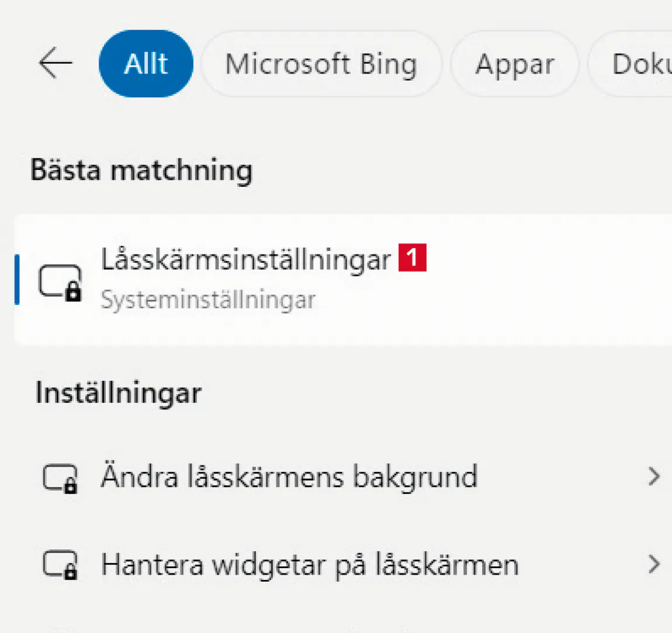Switch to the Microsoft Bing filter
This screenshot has height=633, width=672.
click(321, 64)
